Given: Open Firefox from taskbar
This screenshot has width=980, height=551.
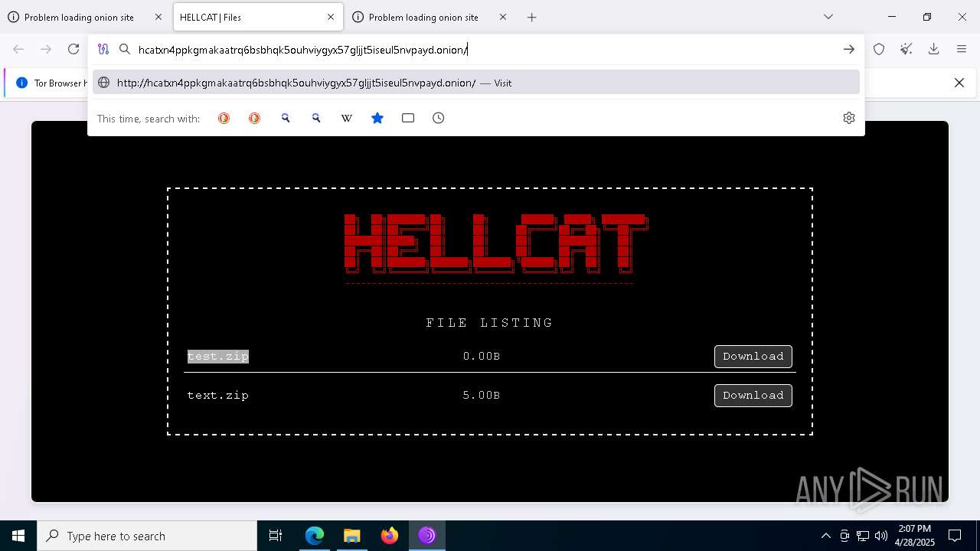Looking at the screenshot, I should point(390,536).
